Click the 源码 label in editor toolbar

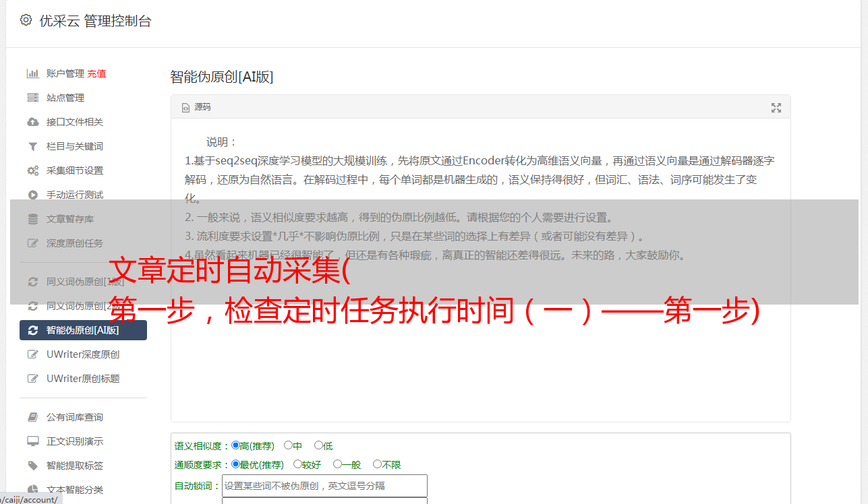point(202,107)
